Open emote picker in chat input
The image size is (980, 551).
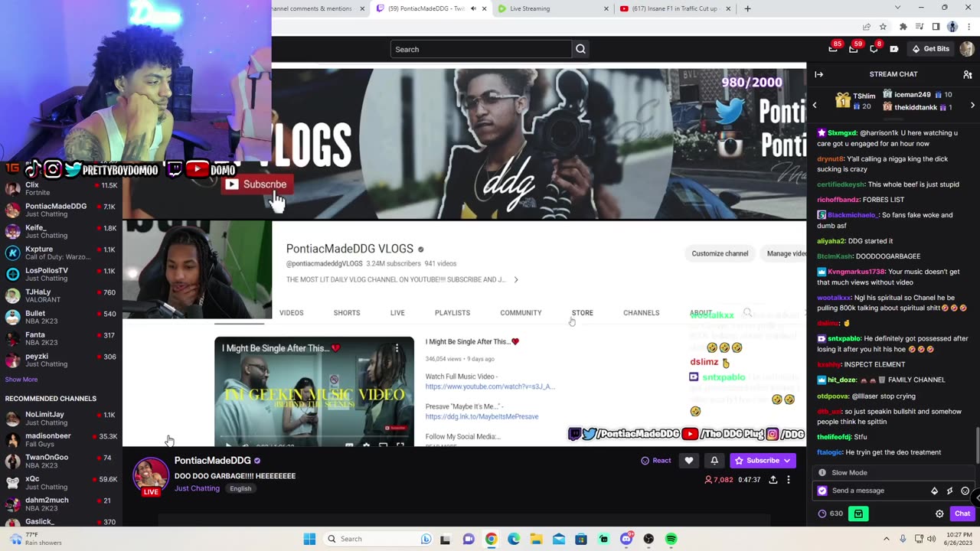coord(965,491)
